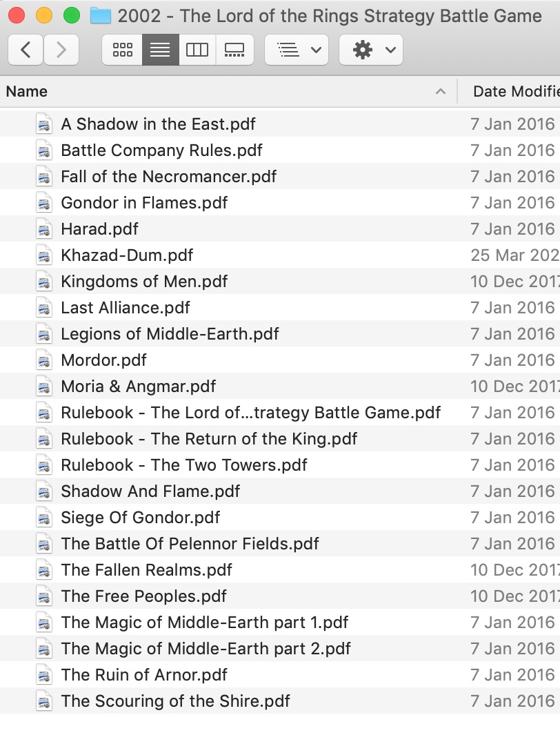Switch to icon view mode
560x733 pixels.
122,50
